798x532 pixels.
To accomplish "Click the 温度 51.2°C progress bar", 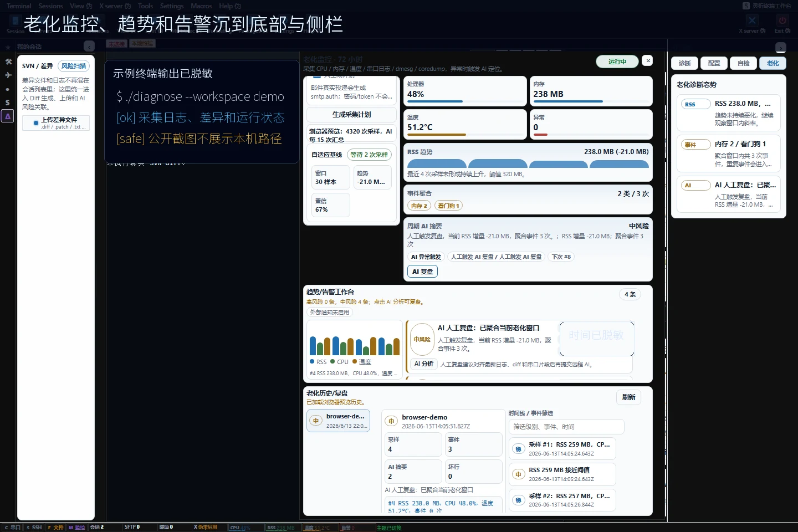I will (x=465, y=135).
